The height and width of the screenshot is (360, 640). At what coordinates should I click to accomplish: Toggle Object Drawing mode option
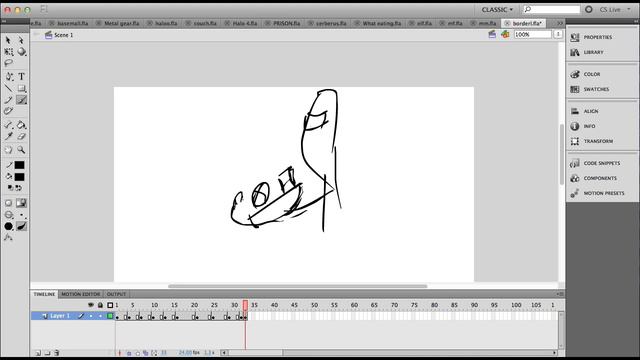pyautogui.click(x=8, y=203)
